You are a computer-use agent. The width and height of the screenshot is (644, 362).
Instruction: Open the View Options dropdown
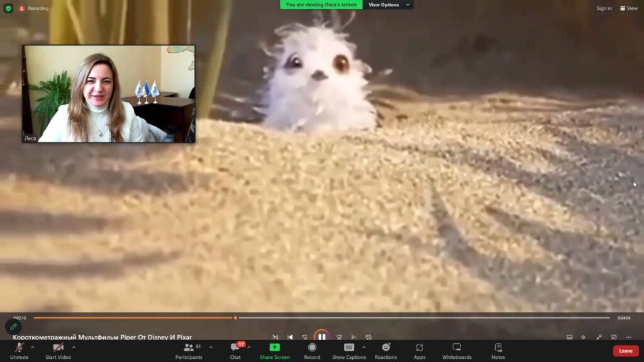[387, 4]
